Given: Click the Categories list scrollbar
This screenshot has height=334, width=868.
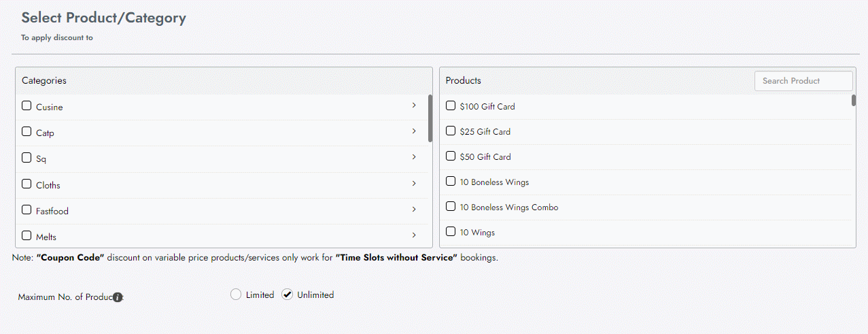Looking at the screenshot, I should tap(430, 118).
